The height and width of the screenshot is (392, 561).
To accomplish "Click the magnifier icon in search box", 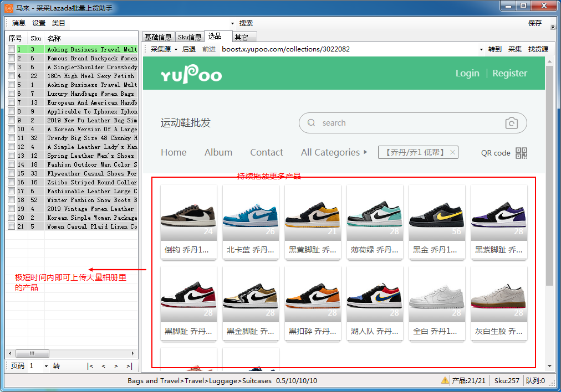I will [312, 122].
